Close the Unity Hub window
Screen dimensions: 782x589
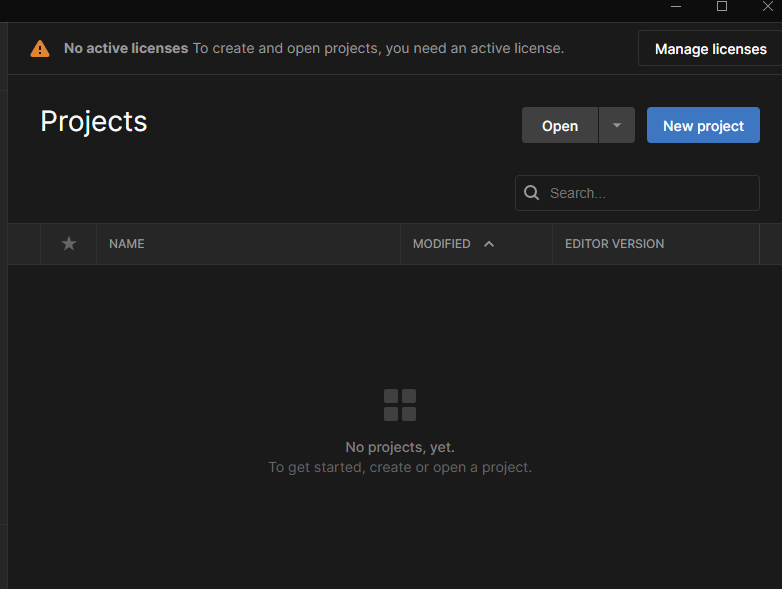tap(767, 7)
